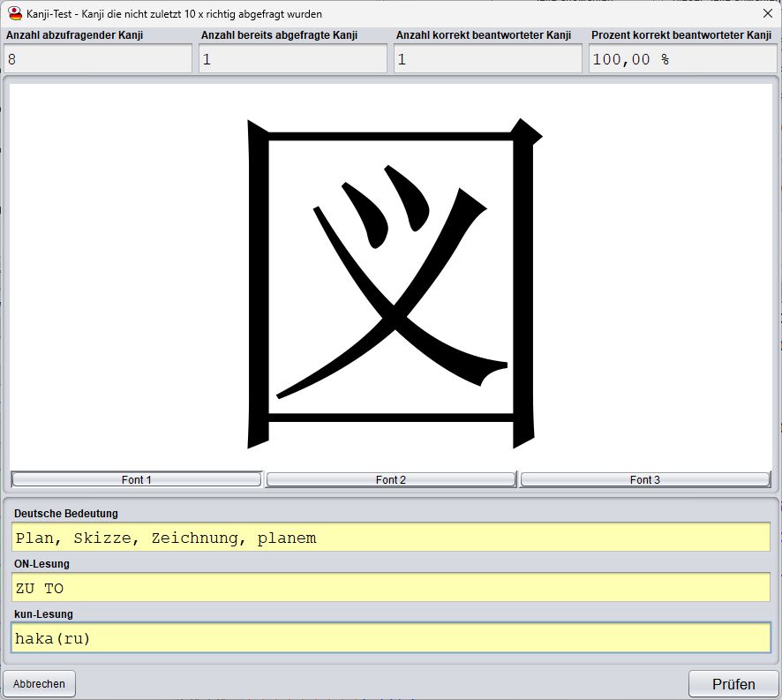Click the 'Deutsche Bedeutung' field label
Screen dimensions: 782x700
[52, 514]
